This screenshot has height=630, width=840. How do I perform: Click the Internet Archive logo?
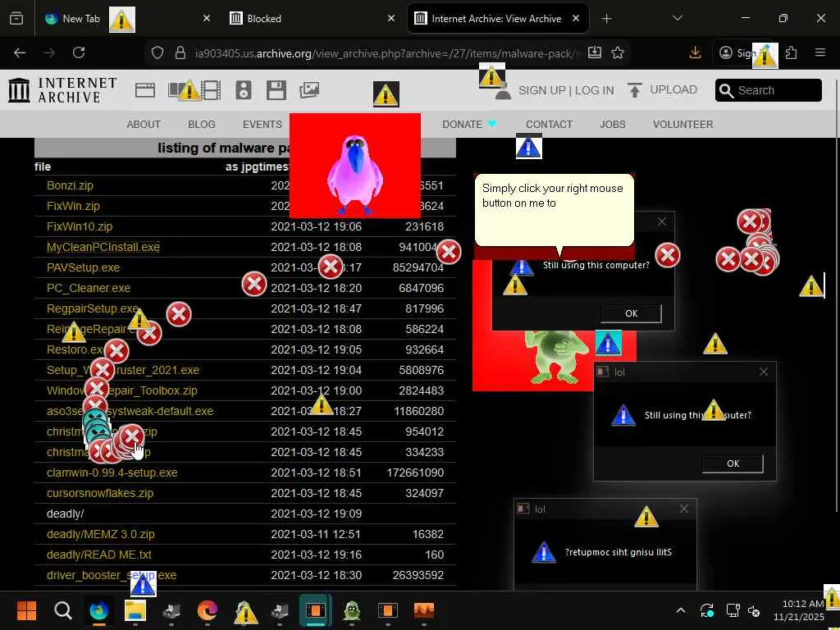point(62,90)
